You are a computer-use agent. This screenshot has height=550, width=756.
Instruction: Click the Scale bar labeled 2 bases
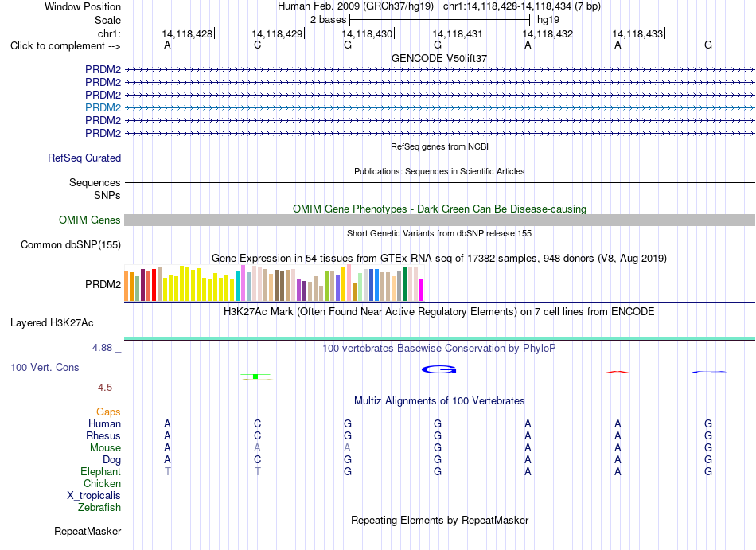point(440,20)
